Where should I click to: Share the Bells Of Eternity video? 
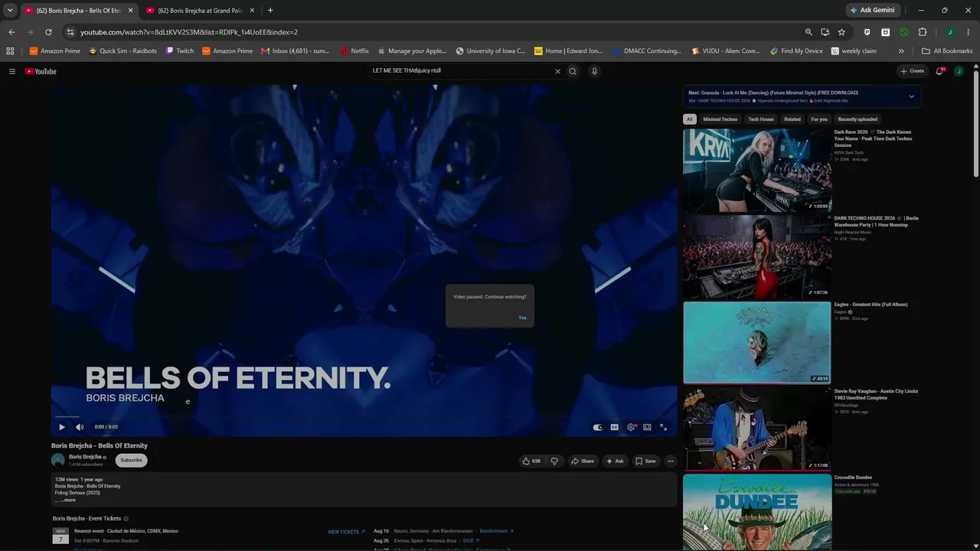tap(582, 461)
